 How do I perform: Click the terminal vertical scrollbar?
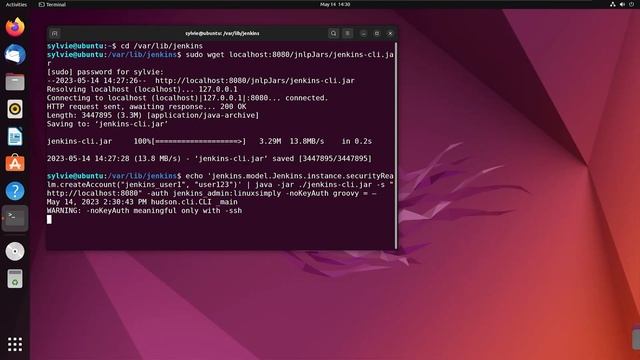tap(396, 145)
